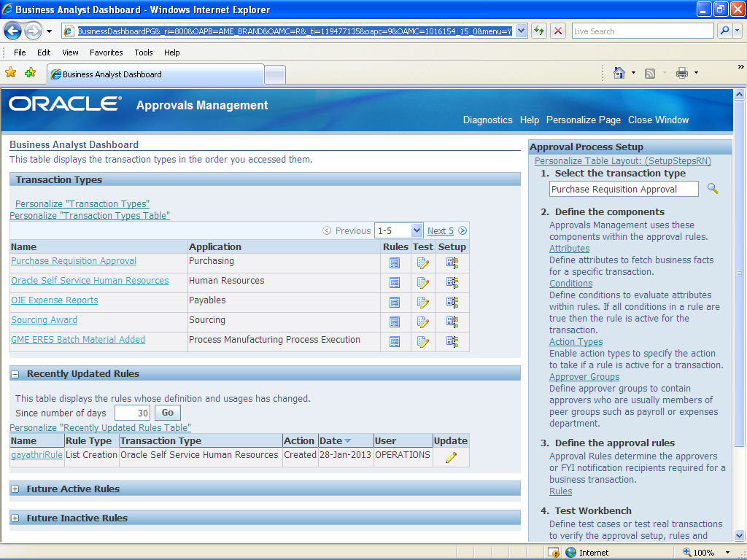747x560 pixels.
Task: Expand hidden command bar chevron
Action: point(741,67)
